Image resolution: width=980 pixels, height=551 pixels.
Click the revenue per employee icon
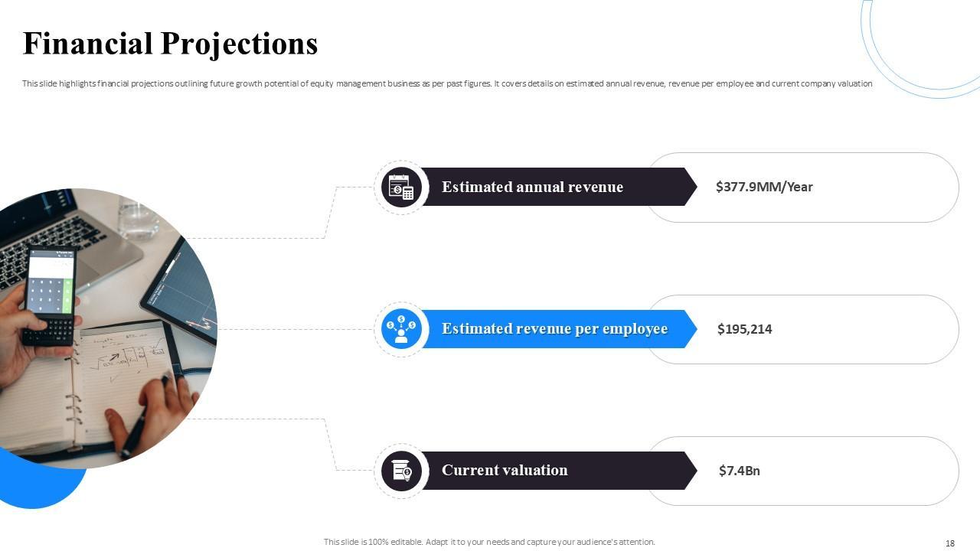[401, 329]
